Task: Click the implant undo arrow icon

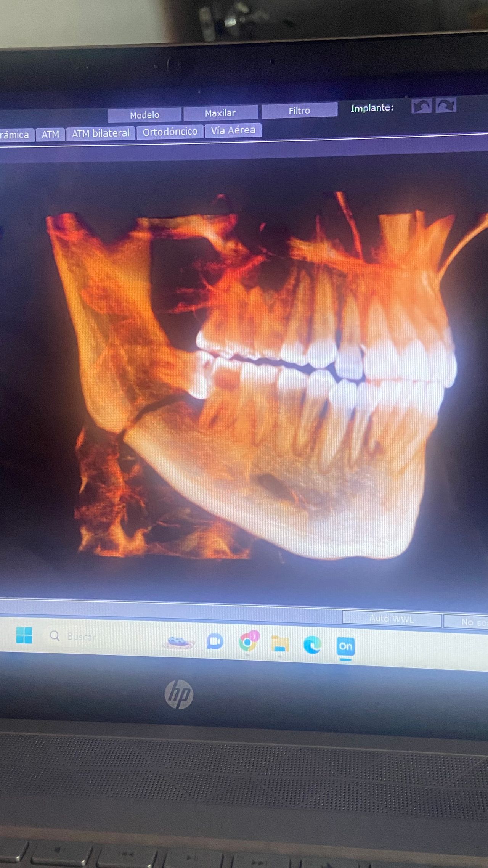Action: [x=421, y=106]
